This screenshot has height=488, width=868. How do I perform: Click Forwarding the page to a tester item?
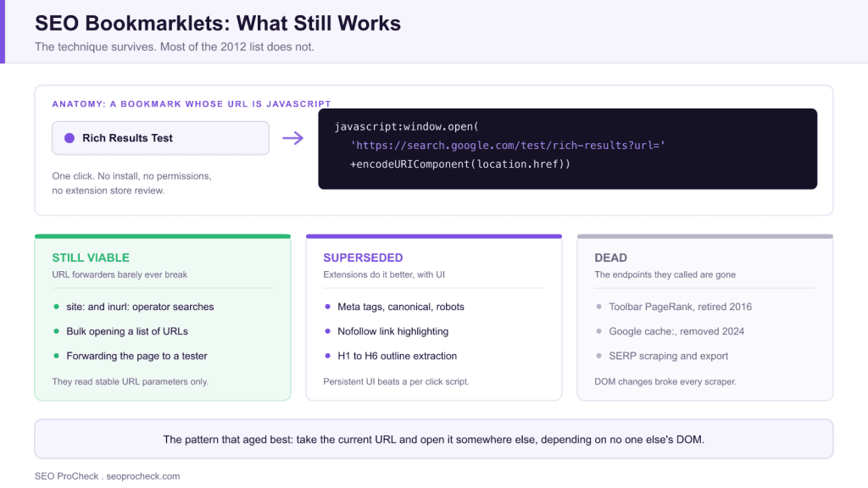pos(136,356)
